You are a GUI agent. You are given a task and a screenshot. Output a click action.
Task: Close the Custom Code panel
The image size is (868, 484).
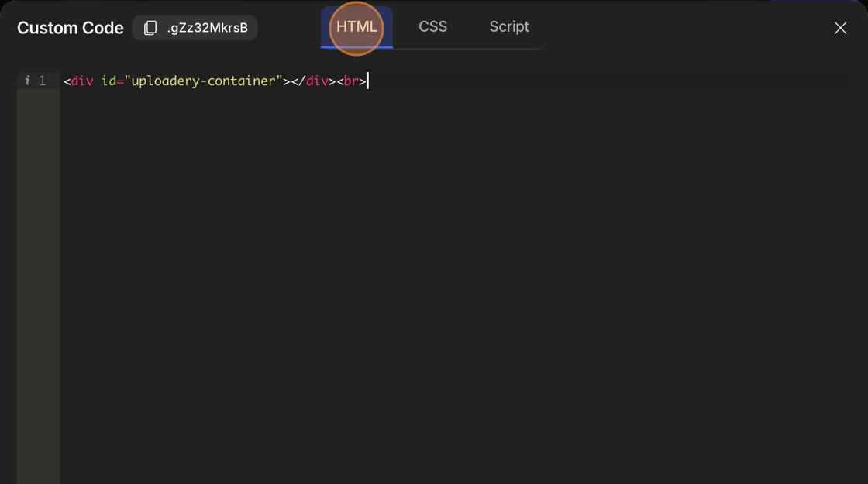[840, 28]
